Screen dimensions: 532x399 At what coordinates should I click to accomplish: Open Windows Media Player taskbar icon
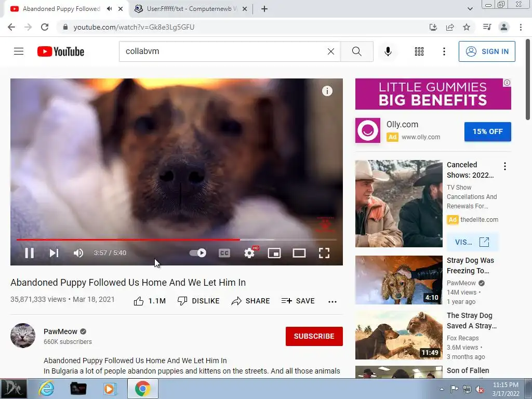[109, 389]
